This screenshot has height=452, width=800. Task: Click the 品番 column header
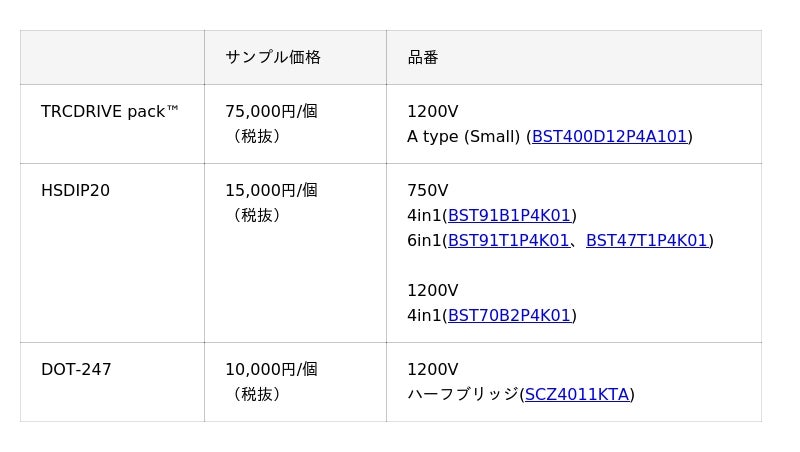(423, 58)
